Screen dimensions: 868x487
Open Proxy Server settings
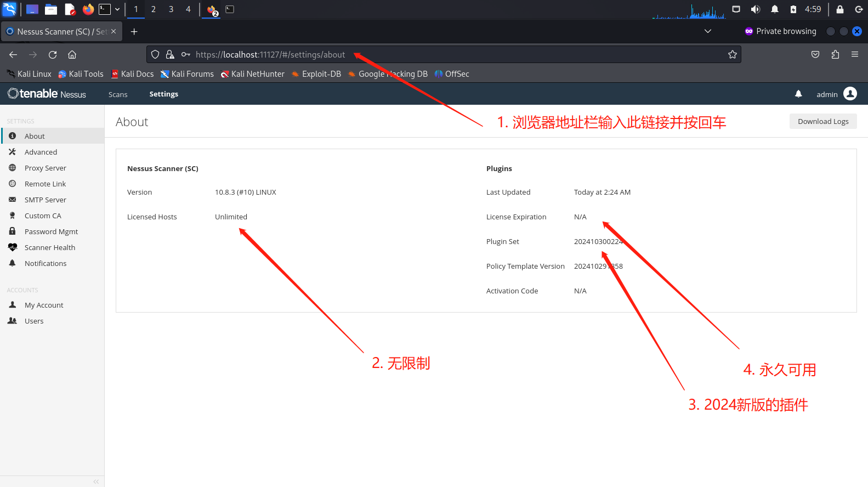click(x=52, y=168)
